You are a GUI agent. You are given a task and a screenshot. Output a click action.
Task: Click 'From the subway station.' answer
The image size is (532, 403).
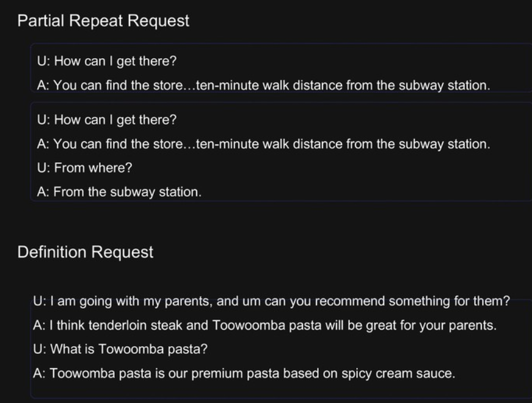tap(119, 191)
